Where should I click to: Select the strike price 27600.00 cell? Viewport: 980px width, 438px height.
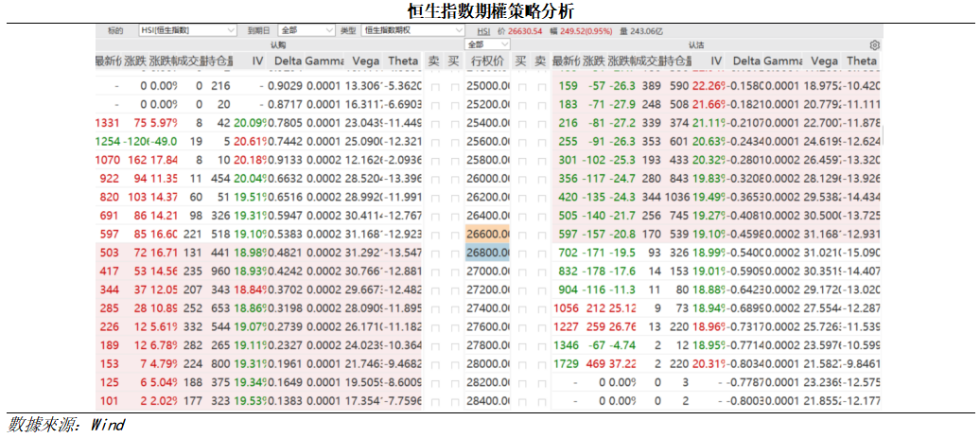487,326
